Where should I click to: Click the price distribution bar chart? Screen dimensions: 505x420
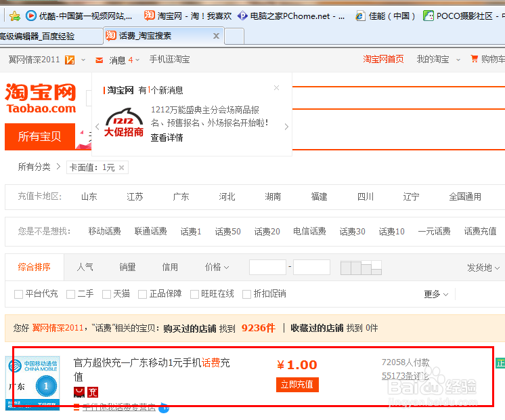coord(361,268)
